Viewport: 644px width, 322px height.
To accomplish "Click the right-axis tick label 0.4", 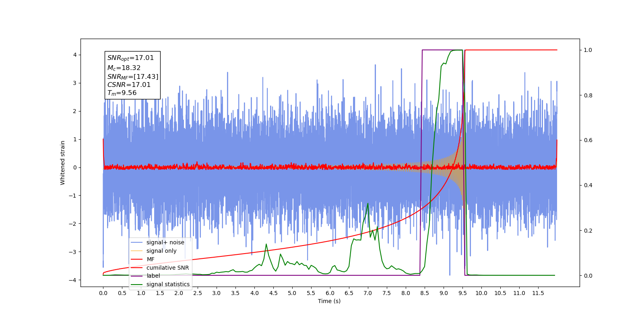I will pyautogui.click(x=588, y=186).
